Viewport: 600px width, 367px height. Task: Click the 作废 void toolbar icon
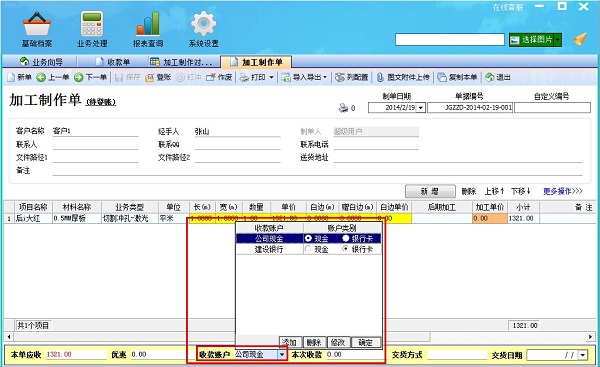(x=211, y=77)
